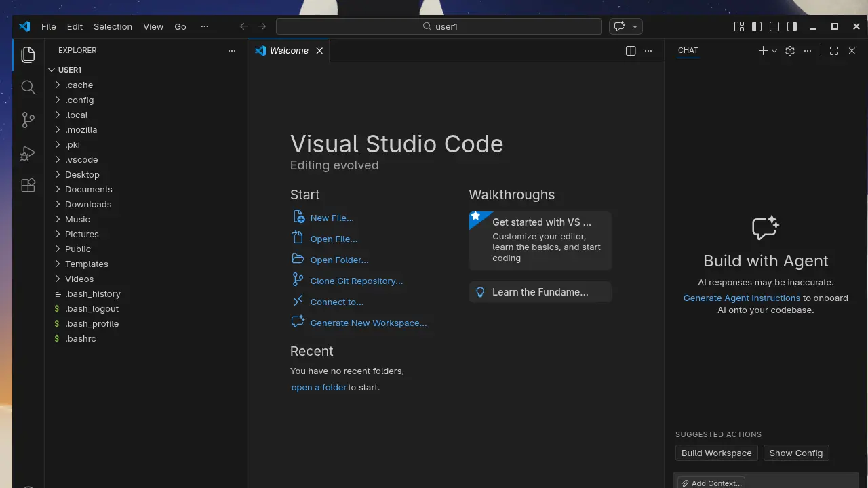Click the Explorer icon in activity bar

(x=28, y=54)
